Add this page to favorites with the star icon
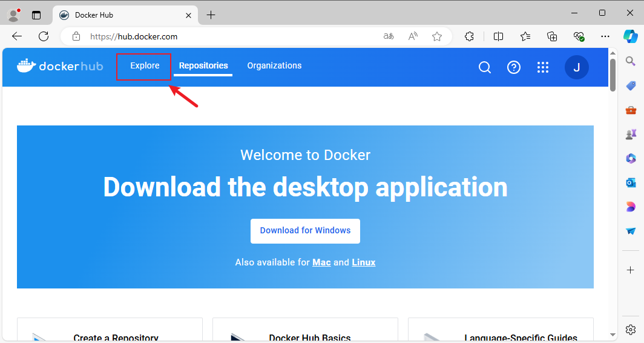Image resolution: width=644 pixels, height=343 pixels. click(x=437, y=36)
